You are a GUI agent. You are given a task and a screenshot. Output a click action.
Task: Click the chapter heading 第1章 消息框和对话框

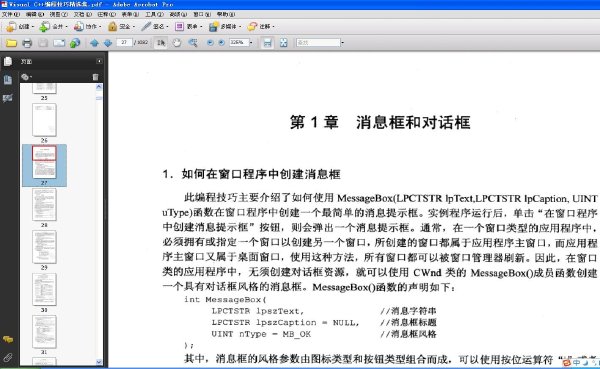380,122
